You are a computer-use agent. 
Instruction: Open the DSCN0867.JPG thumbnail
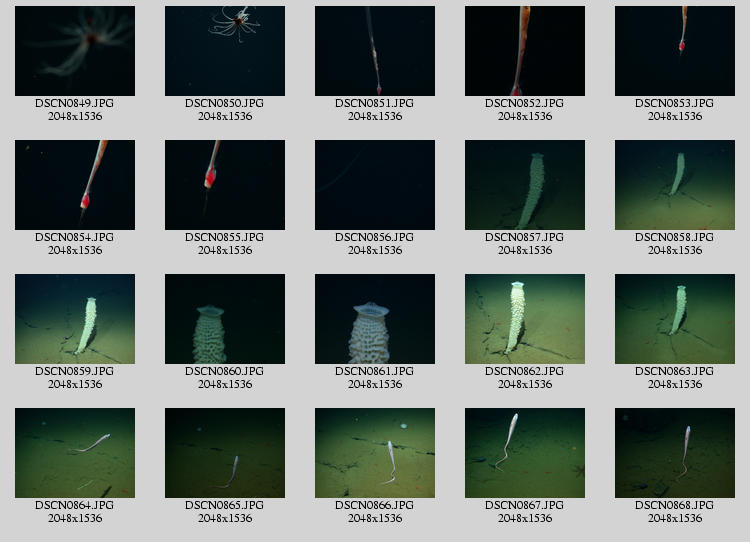pyautogui.click(x=525, y=453)
